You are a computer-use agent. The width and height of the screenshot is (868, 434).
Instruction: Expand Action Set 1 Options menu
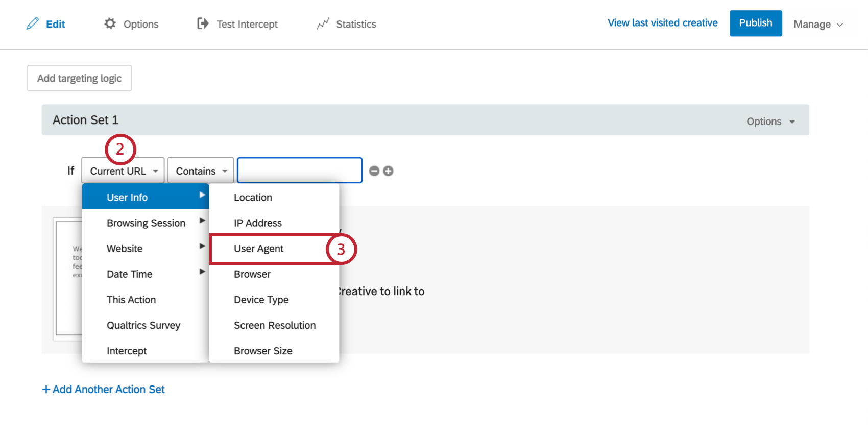[770, 122]
